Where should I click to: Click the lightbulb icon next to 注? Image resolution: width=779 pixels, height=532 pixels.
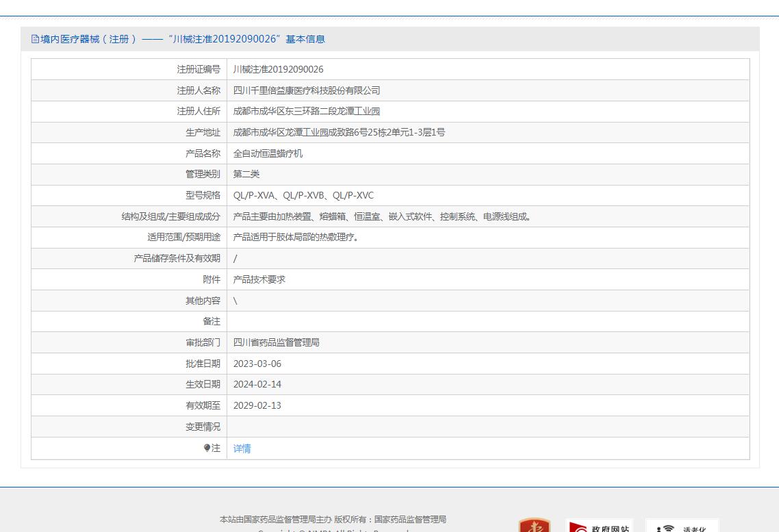[x=207, y=448]
